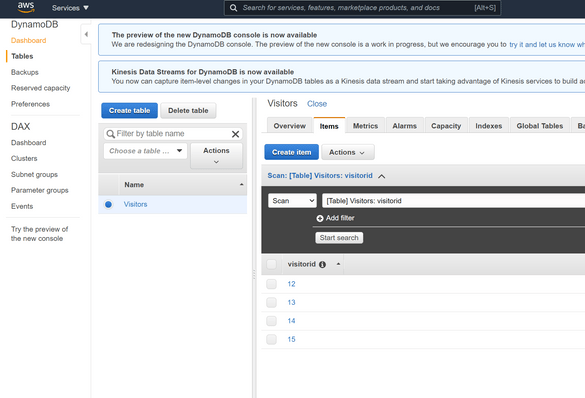The image size is (585, 398).
Task: Click the Delete table button
Action: click(x=188, y=111)
